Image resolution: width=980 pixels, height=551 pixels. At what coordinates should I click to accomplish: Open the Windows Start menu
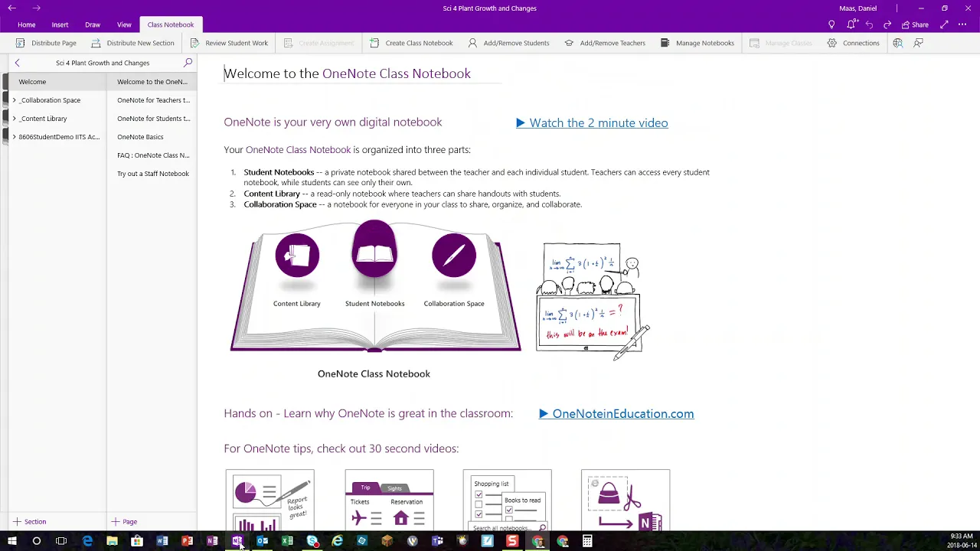(11, 541)
